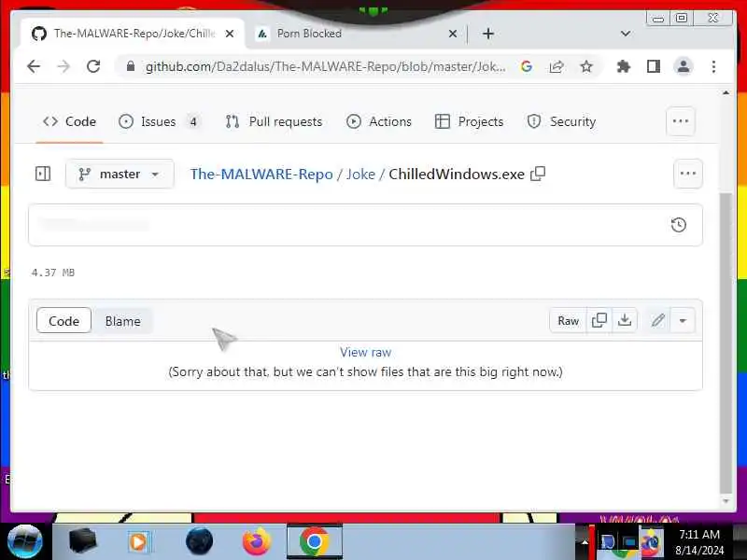Open the Joke folder breadcrumb
Screen dimensions: 747x560
pyautogui.click(x=360, y=175)
